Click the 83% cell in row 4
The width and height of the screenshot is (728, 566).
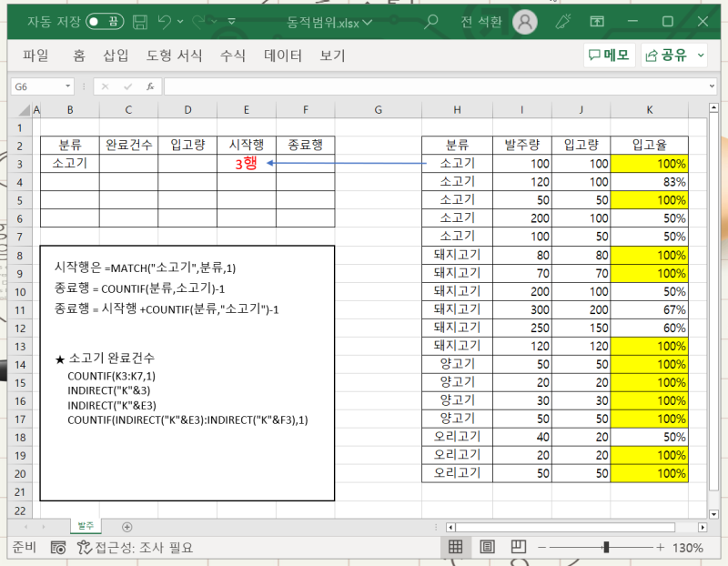pyautogui.click(x=649, y=182)
